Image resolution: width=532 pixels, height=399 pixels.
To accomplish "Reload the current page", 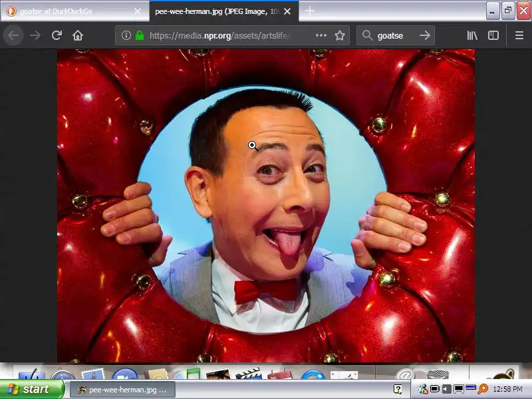I will (57, 35).
